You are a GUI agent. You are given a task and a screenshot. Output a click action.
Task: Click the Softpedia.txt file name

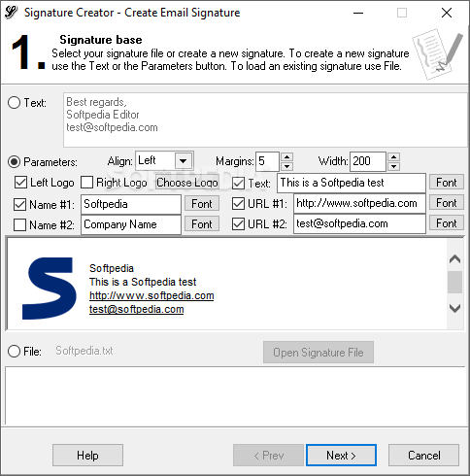(x=84, y=351)
